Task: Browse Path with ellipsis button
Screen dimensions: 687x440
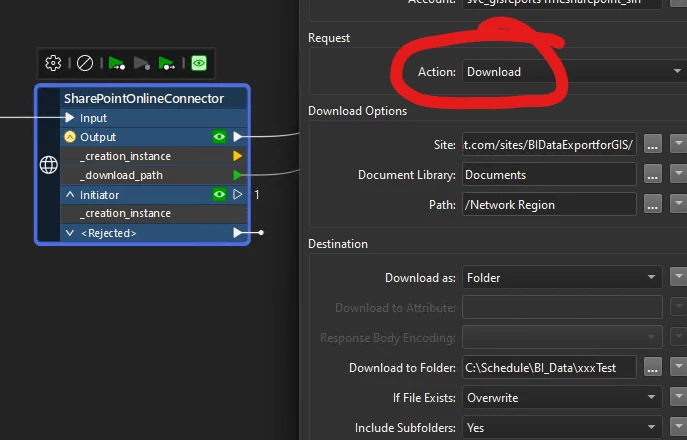Action: pos(653,204)
